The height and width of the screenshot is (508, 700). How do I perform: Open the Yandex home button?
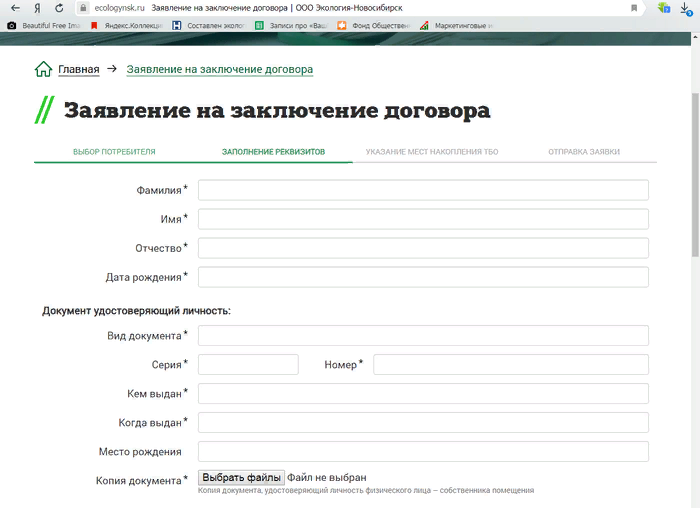(x=37, y=8)
